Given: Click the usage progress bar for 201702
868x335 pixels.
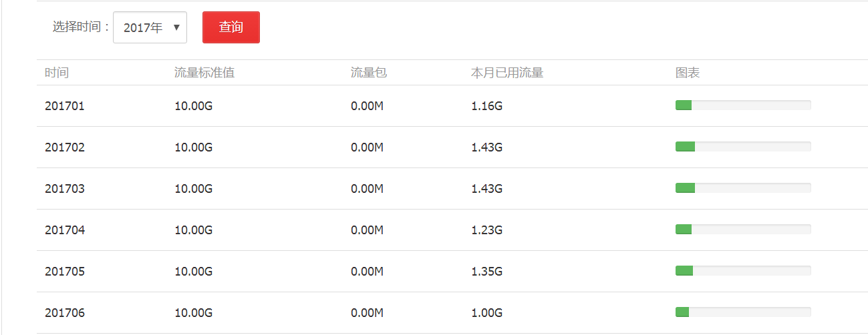Looking at the screenshot, I should coord(743,146).
